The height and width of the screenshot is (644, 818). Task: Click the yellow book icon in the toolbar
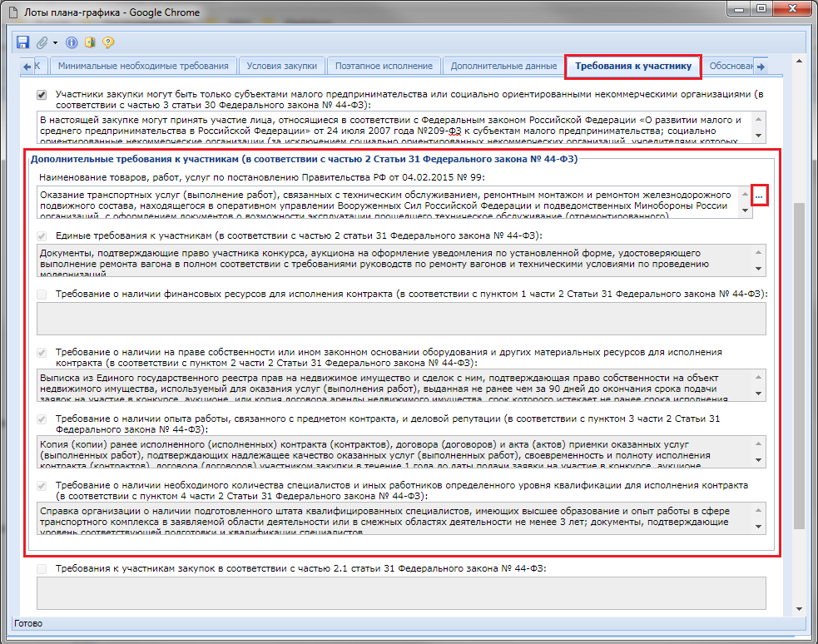[x=90, y=42]
